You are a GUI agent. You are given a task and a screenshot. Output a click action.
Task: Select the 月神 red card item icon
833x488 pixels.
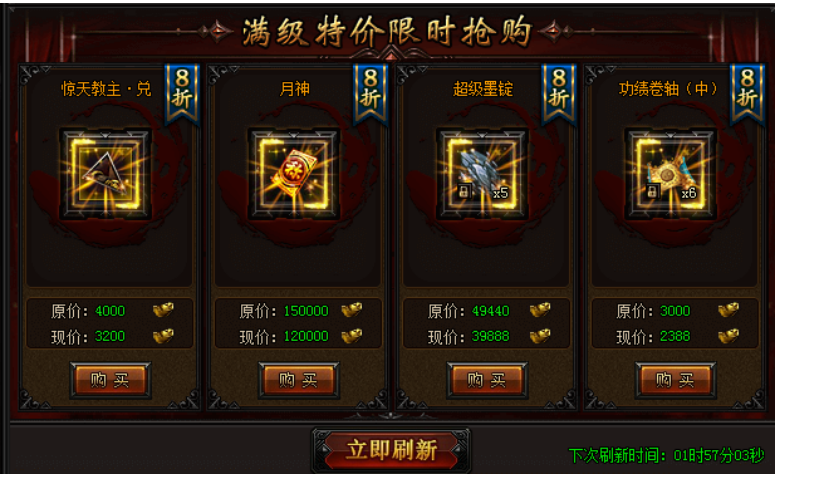[x=294, y=174]
